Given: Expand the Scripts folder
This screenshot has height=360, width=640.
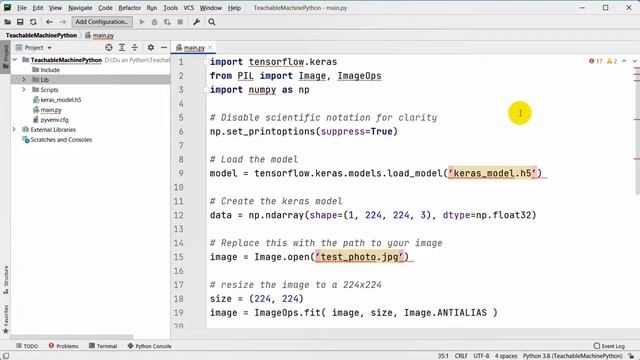Looking at the screenshot, I should [x=24, y=89].
